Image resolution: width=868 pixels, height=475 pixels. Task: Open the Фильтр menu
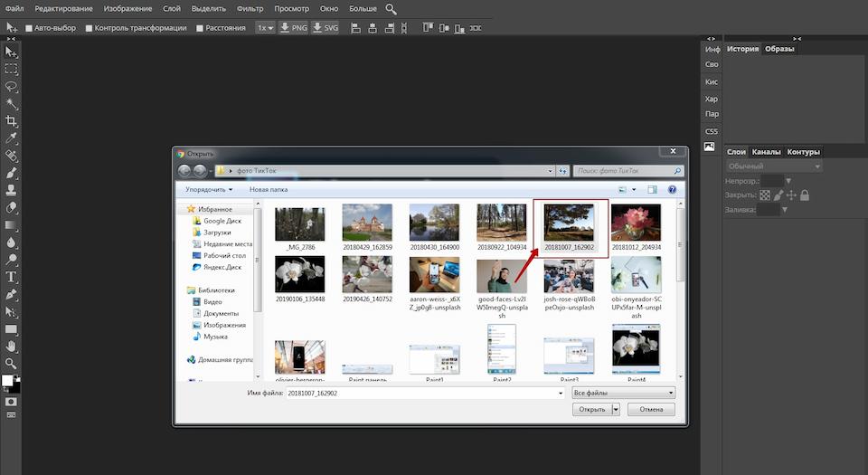250,9
